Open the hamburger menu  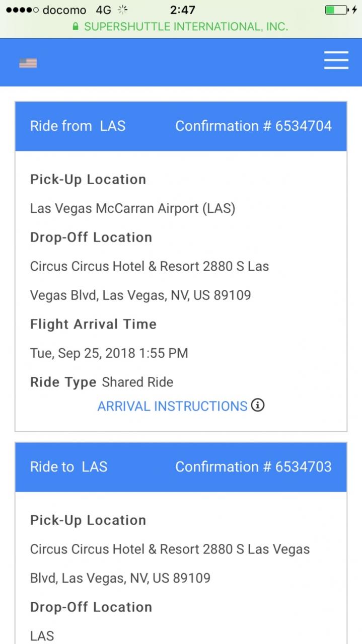click(x=336, y=60)
